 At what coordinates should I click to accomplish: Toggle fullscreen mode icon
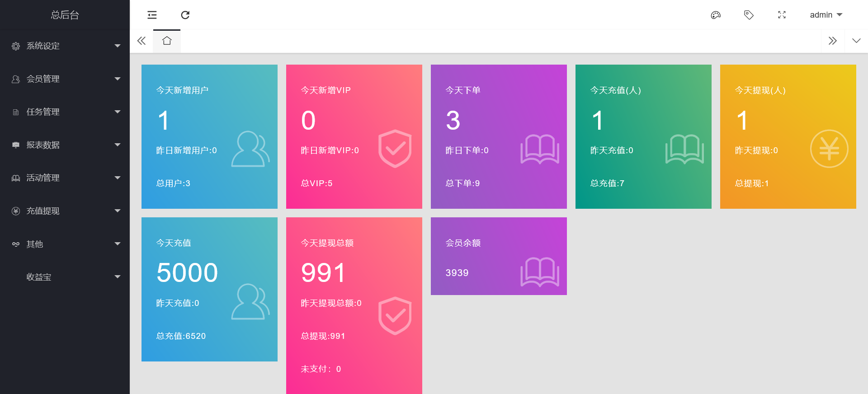tap(782, 15)
